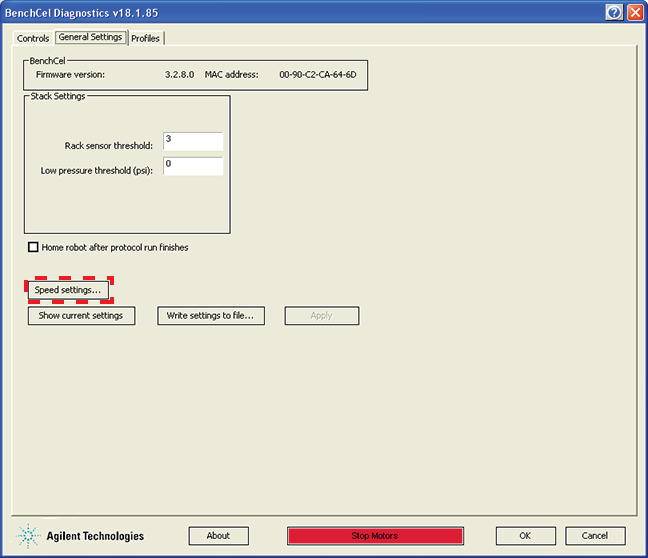The image size is (648, 558).
Task: Click the BenchCel Diagnostics title bar
Action: coord(300,12)
